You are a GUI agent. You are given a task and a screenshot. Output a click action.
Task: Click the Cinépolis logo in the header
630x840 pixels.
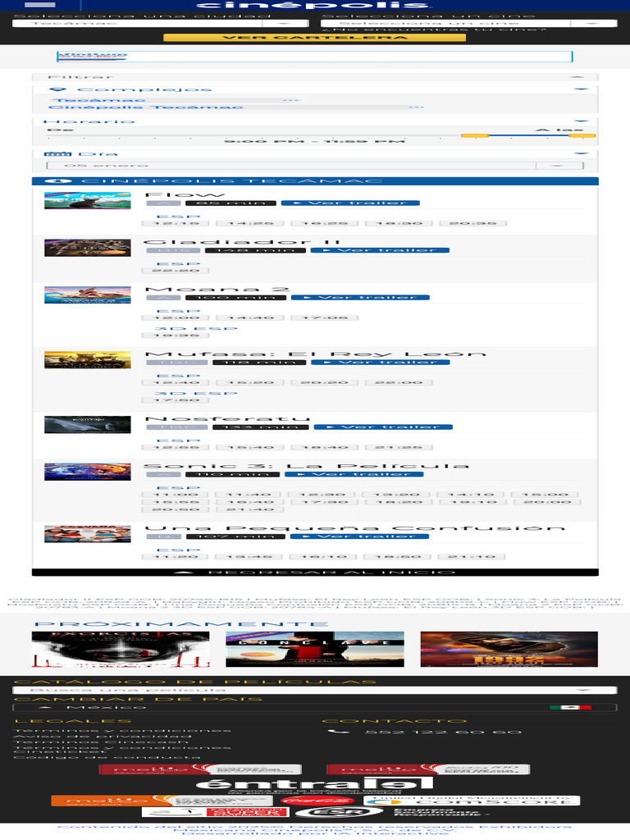[x=314, y=6]
